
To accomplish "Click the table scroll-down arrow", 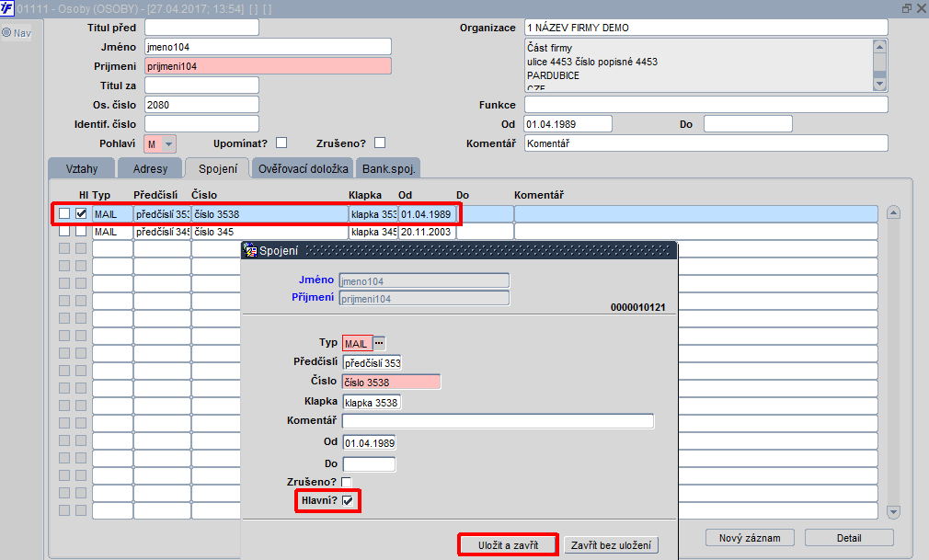I will (893, 511).
